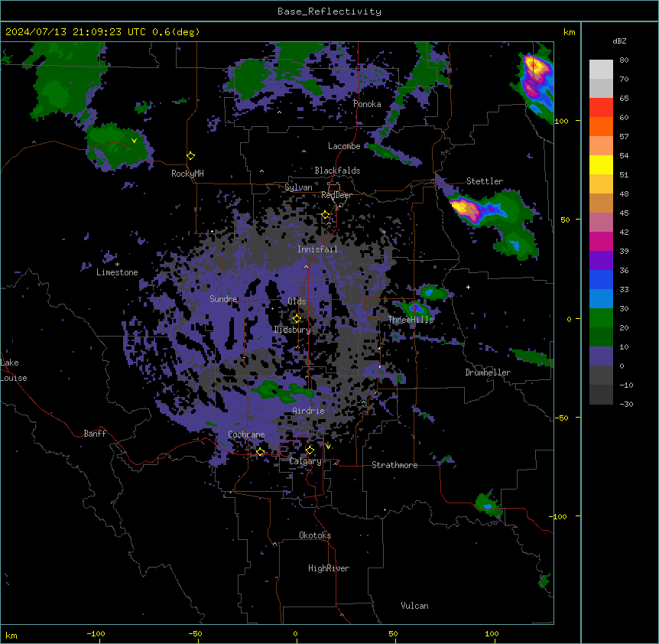The width and height of the screenshot is (659, 644).
Task: Click the Lacombe city label
Action: point(344,146)
